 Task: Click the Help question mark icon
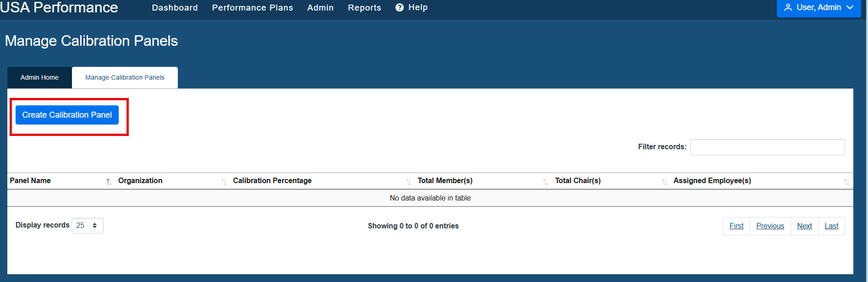tap(400, 7)
